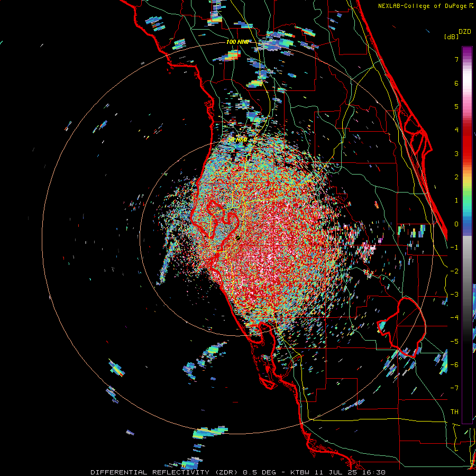Click the -3 value on ZDR scale
The width and height of the screenshot is (476, 476).
coord(454,294)
